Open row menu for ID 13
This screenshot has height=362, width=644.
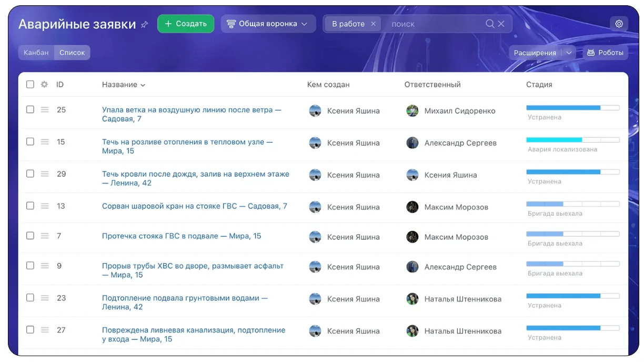tap(45, 206)
